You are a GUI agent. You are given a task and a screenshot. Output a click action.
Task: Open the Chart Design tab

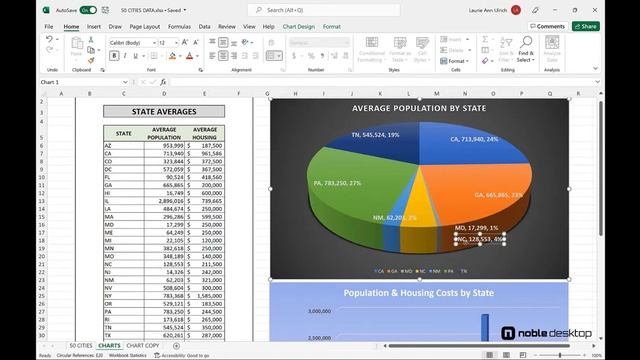(298, 27)
